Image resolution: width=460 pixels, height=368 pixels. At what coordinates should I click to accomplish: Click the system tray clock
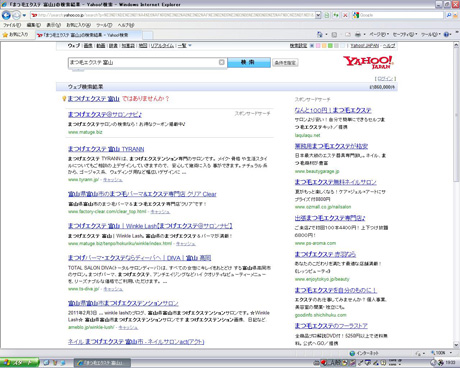coord(450,363)
